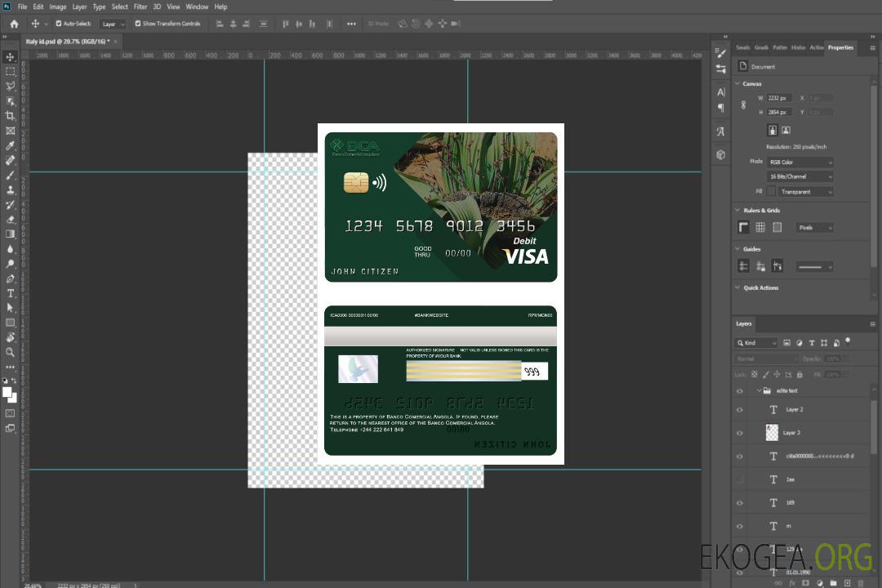This screenshot has height=588, width=882.
Task: Create new layer via plus icon
Action: tap(847, 583)
